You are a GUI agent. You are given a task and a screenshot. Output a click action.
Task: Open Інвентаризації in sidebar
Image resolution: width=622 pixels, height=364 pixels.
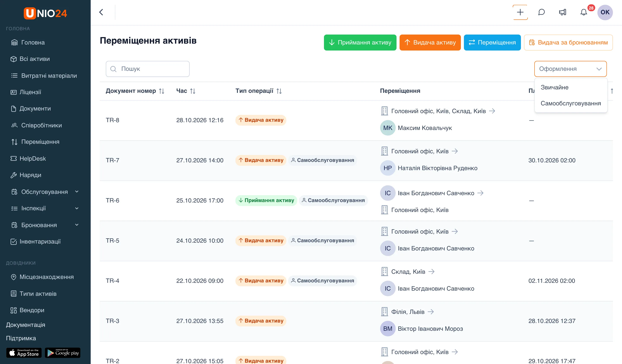tap(36, 241)
